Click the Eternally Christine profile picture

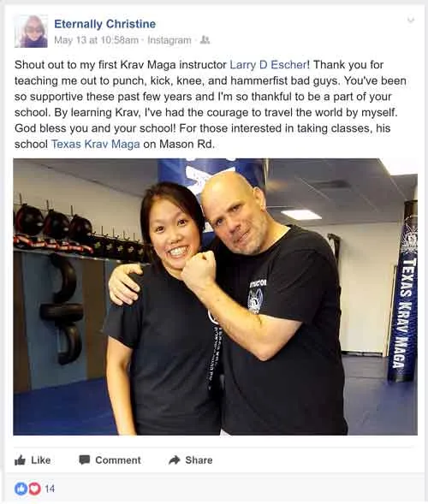(x=31, y=31)
